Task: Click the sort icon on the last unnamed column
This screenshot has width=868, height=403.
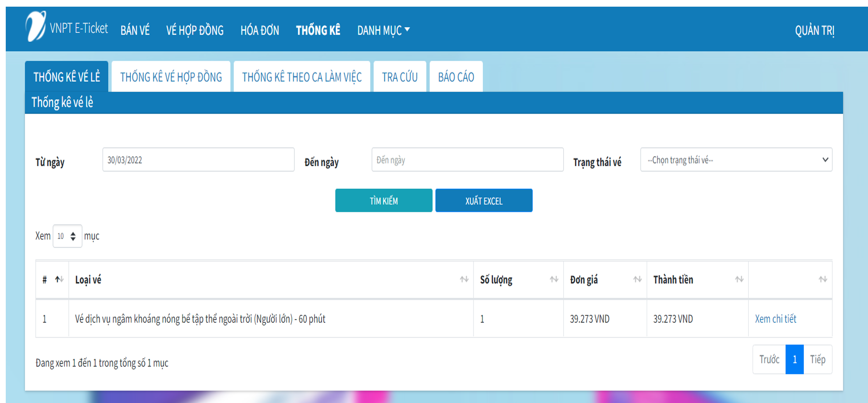Action: [x=823, y=279]
